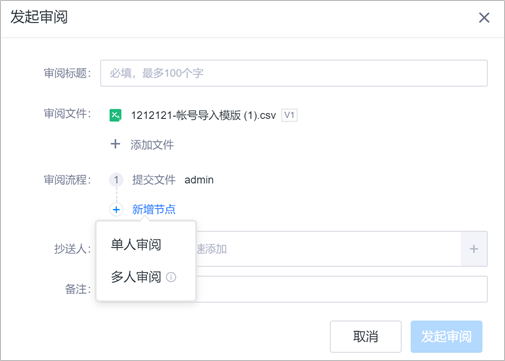The width and height of the screenshot is (505, 361).
Task: Click the step 1 circle in 审阅流程
Action: [x=116, y=180]
